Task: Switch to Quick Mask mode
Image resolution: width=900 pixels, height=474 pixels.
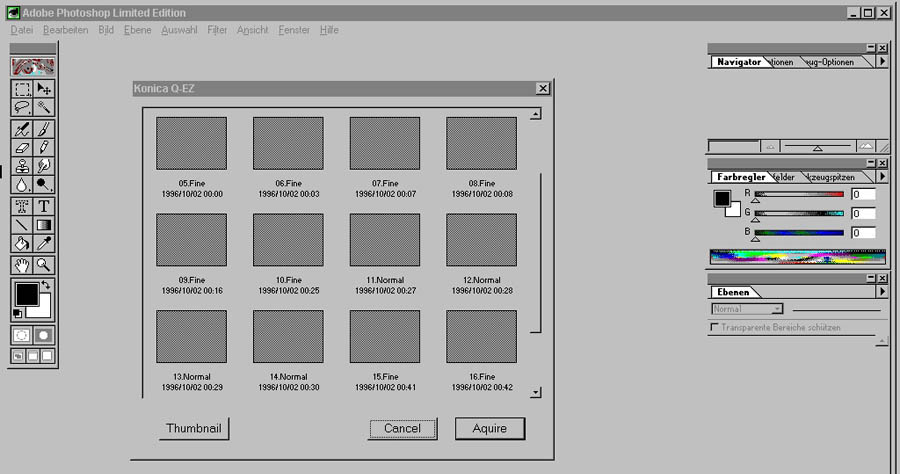Action: [x=44, y=335]
